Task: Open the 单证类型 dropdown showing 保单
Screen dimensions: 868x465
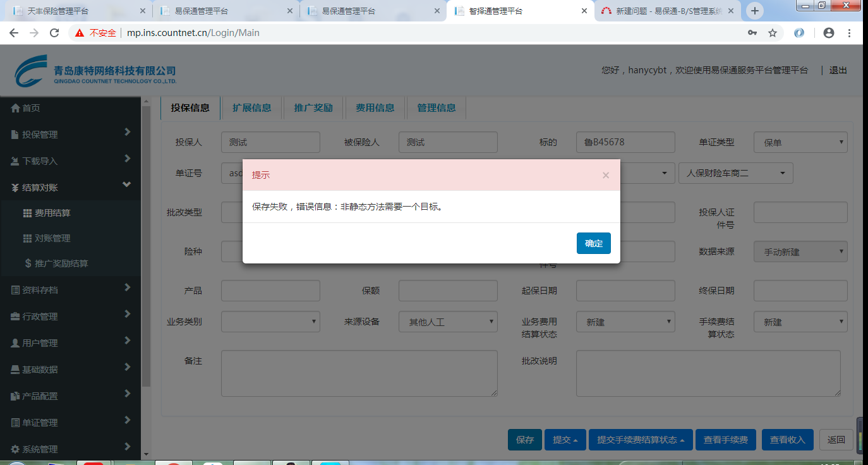Action: coord(800,142)
